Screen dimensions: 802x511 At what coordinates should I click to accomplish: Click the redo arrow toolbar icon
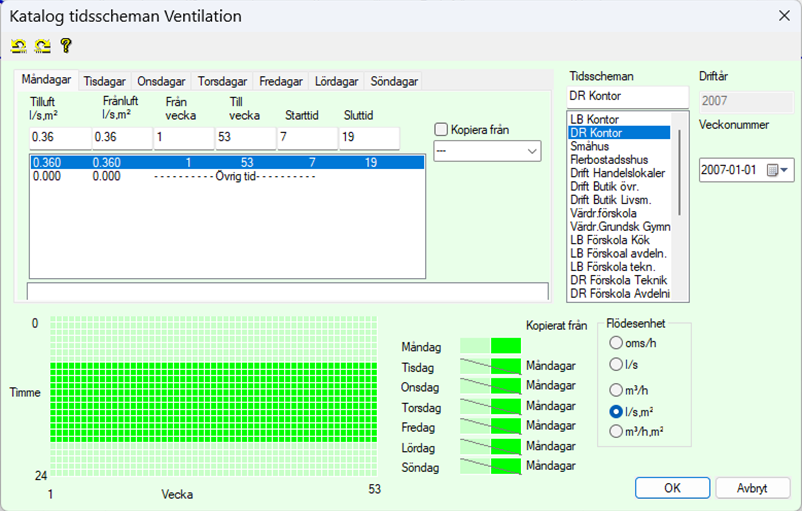42,46
